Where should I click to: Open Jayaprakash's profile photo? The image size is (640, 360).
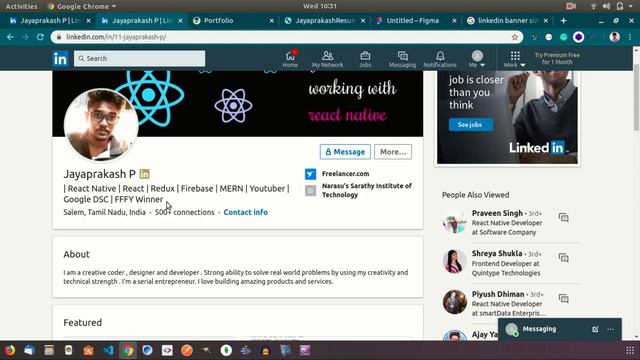[x=101, y=125]
